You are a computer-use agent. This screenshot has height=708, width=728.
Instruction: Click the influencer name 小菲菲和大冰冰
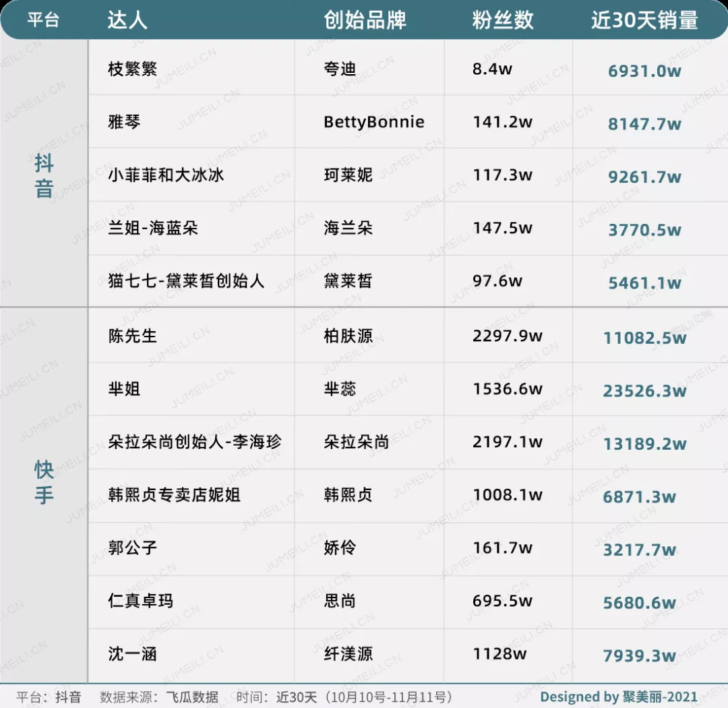(166, 175)
